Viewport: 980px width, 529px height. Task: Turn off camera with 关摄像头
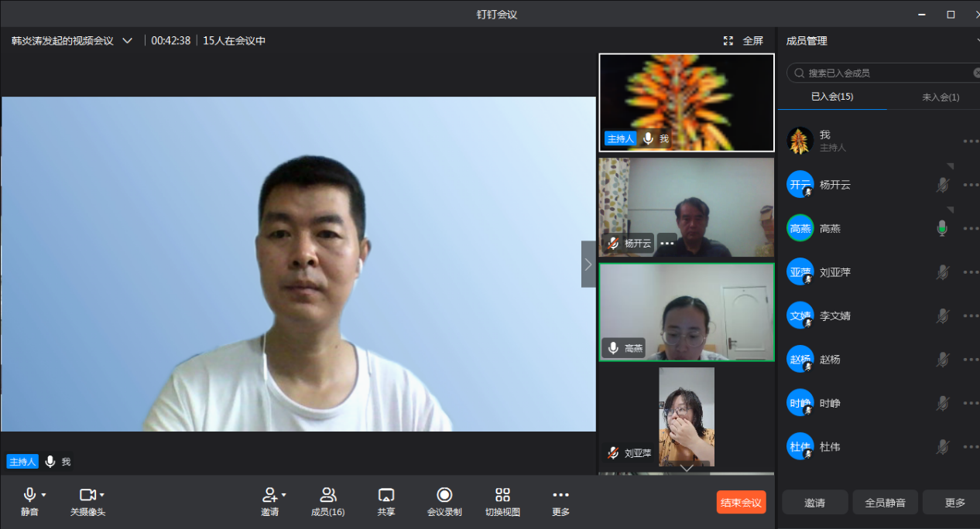tap(87, 495)
